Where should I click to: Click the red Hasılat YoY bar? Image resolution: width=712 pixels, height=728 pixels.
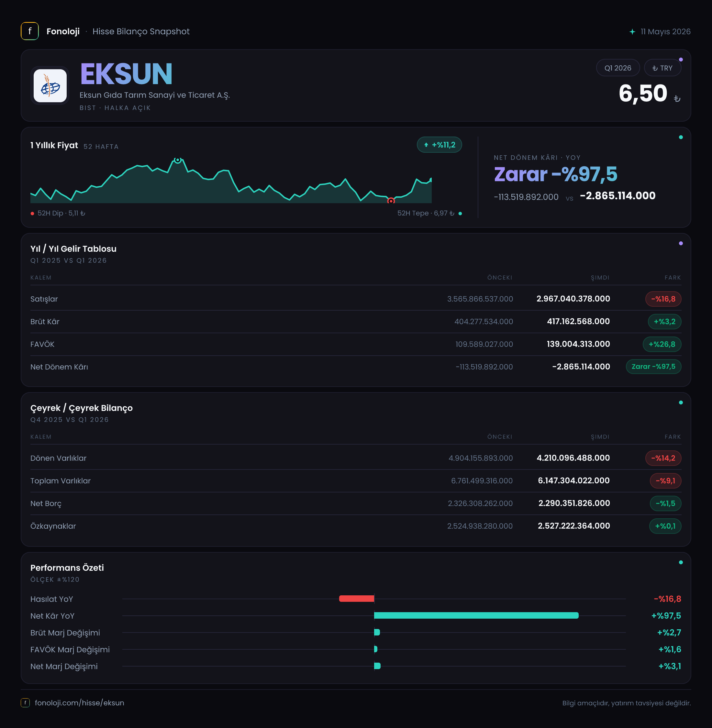357,599
